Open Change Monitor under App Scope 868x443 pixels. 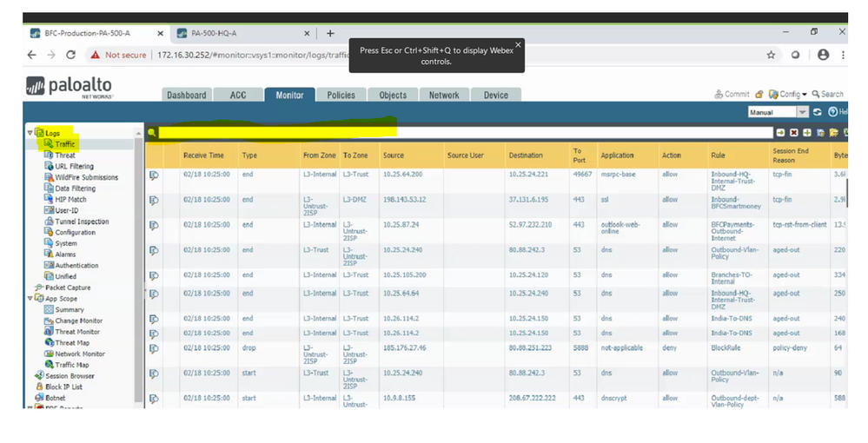tap(78, 321)
